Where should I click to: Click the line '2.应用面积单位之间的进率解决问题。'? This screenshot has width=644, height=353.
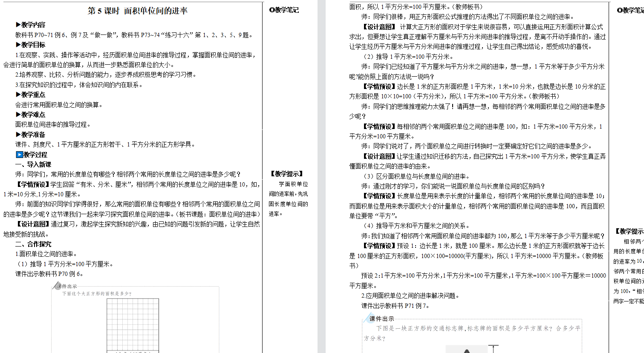coord(410,296)
